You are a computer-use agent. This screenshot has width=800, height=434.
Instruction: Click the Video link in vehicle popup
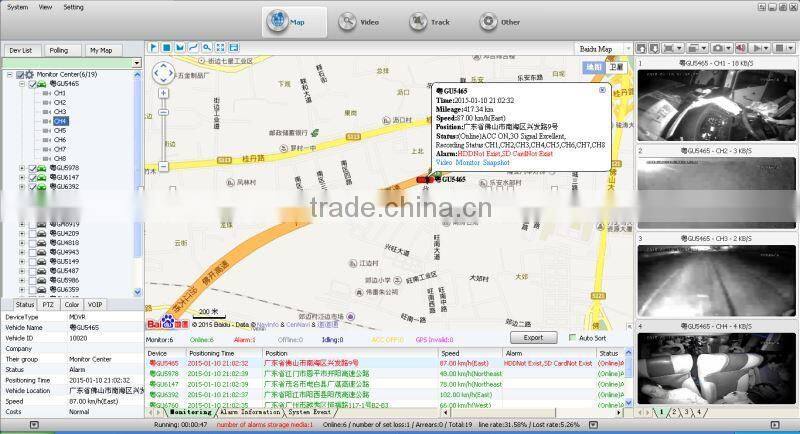point(443,163)
